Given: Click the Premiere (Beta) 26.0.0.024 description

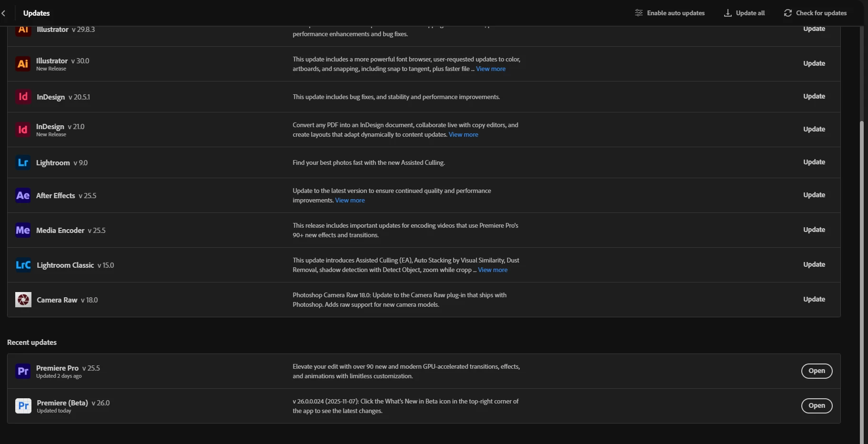Looking at the screenshot, I should coord(405,406).
